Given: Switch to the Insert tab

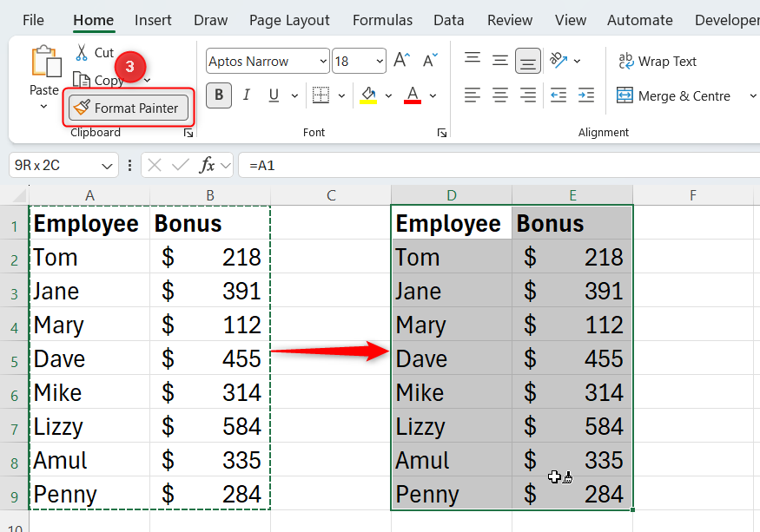Looking at the screenshot, I should click(x=153, y=20).
